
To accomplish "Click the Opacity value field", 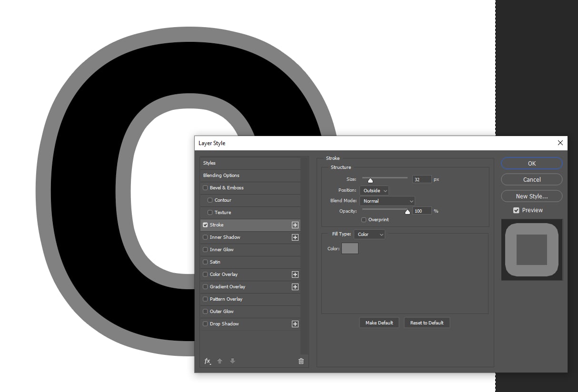I will pyautogui.click(x=422, y=211).
